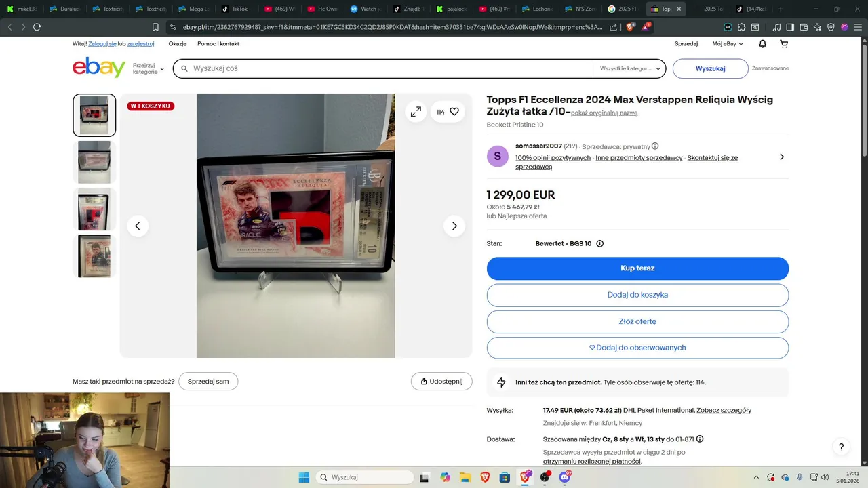Open the Brave Rewards icon
Viewport: 868px width, 488px height.
pos(646,27)
